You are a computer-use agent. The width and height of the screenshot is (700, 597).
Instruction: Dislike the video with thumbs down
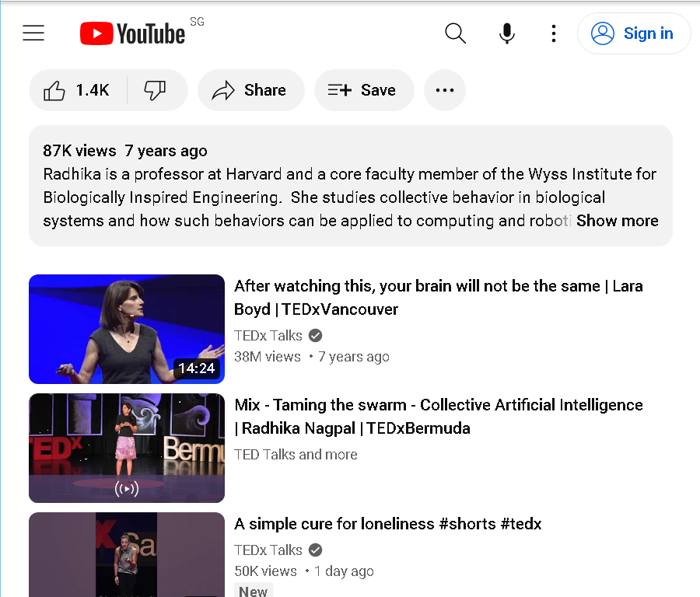156,90
